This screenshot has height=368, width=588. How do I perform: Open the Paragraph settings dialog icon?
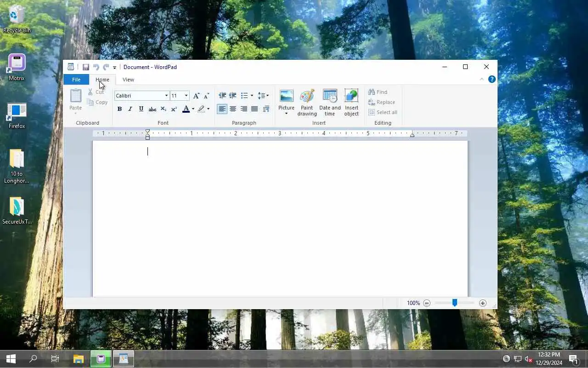click(266, 109)
